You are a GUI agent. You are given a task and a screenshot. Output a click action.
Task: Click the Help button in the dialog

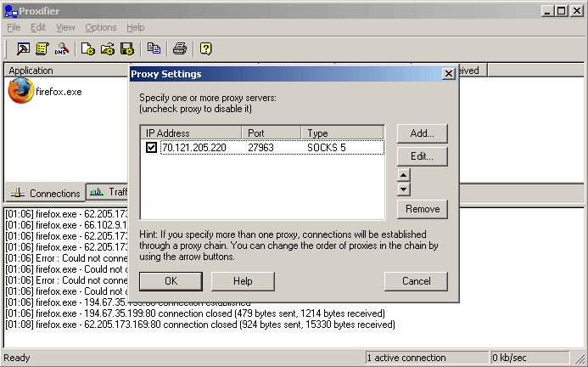(243, 281)
